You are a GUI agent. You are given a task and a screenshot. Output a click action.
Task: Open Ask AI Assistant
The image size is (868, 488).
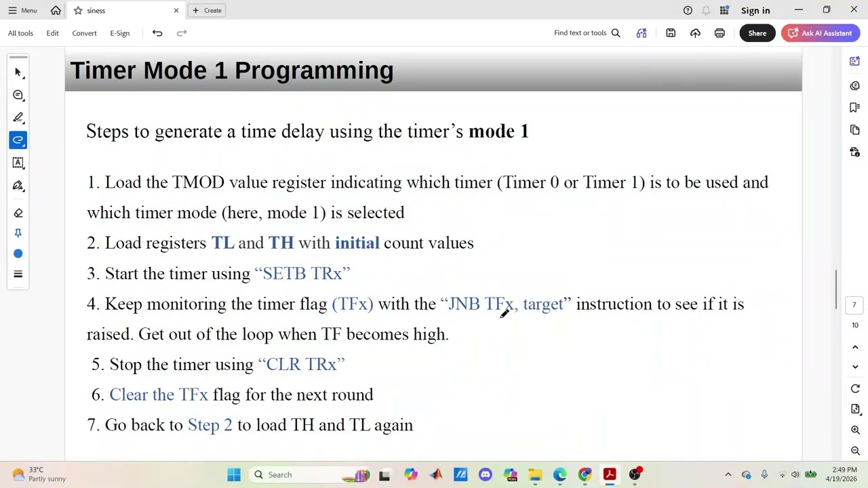coord(821,33)
